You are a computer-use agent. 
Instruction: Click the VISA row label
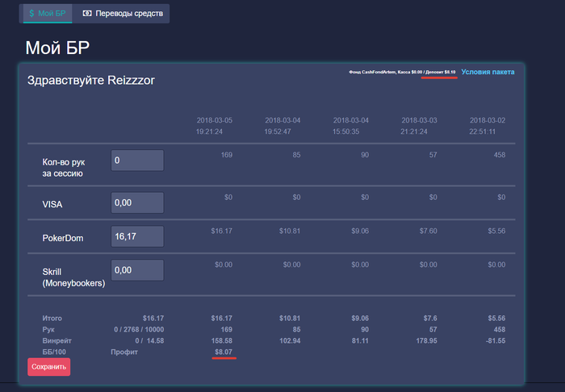pos(52,204)
